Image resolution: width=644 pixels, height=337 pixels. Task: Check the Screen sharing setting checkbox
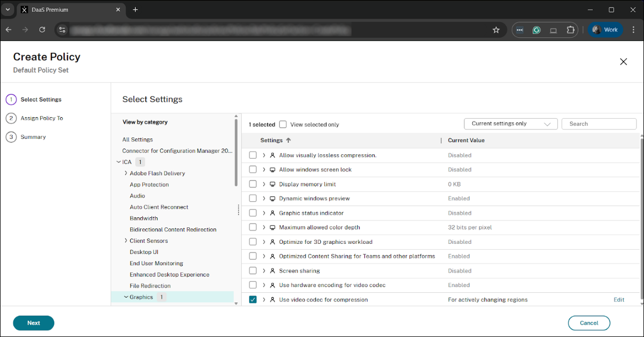pyautogui.click(x=252, y=270)
